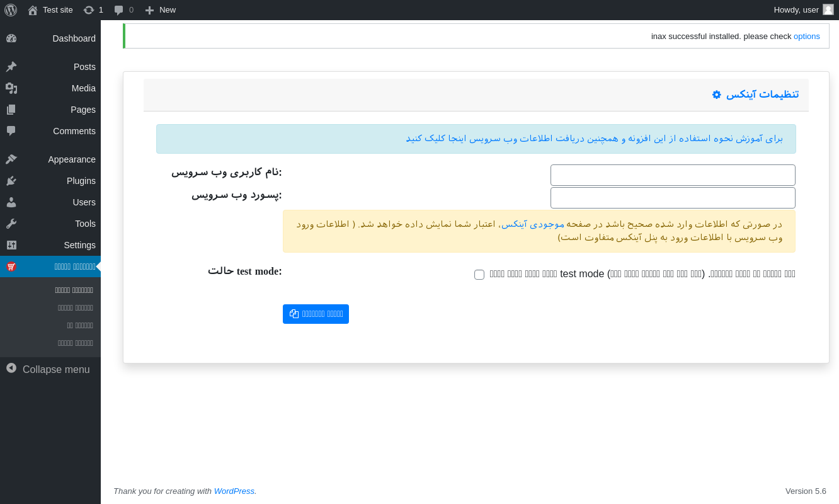
Task: Click the Dashboard gauge icon
Action: pyautogui.click(x=11, y=38)
